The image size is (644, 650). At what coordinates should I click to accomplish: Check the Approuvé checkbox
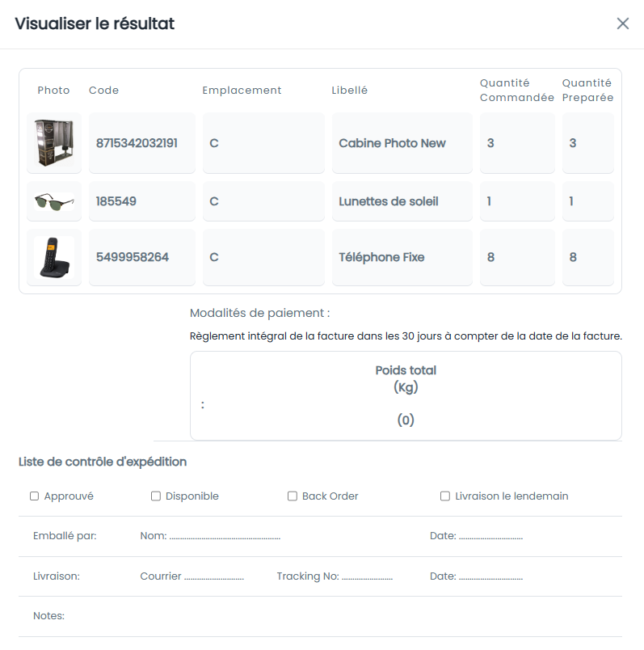(35, 496)
